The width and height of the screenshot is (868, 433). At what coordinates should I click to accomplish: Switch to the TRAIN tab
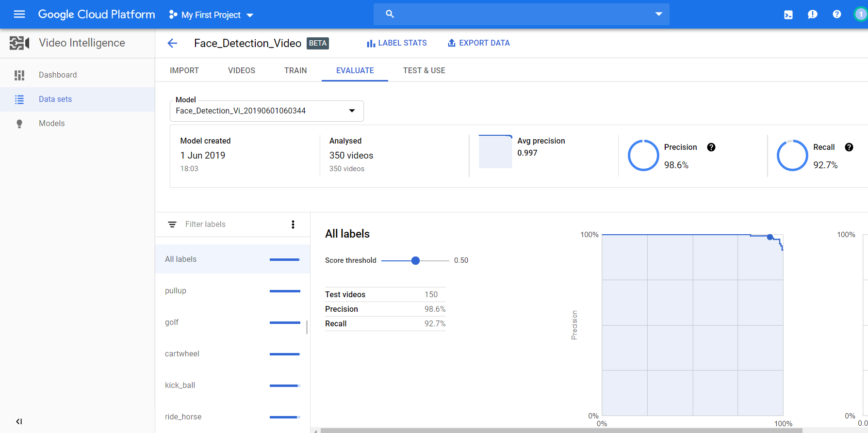(295, 70)
